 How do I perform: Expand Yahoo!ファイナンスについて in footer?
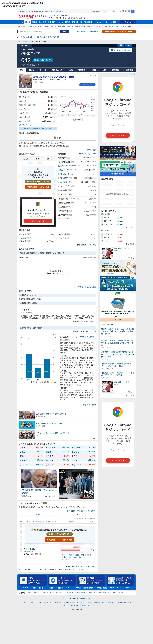click(37, 592)
